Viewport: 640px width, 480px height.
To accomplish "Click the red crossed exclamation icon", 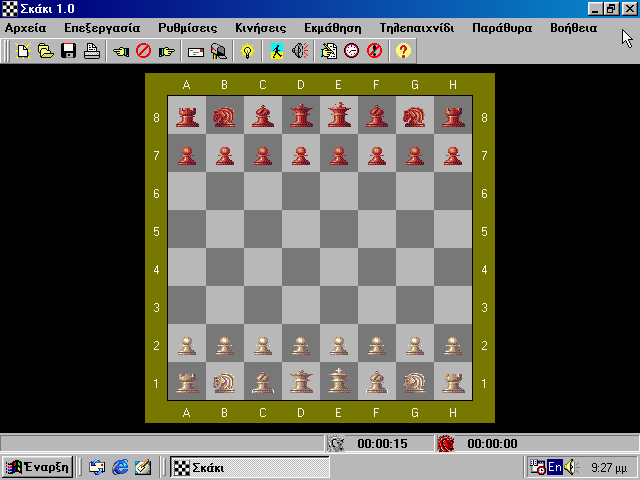I will coord(374,51).
